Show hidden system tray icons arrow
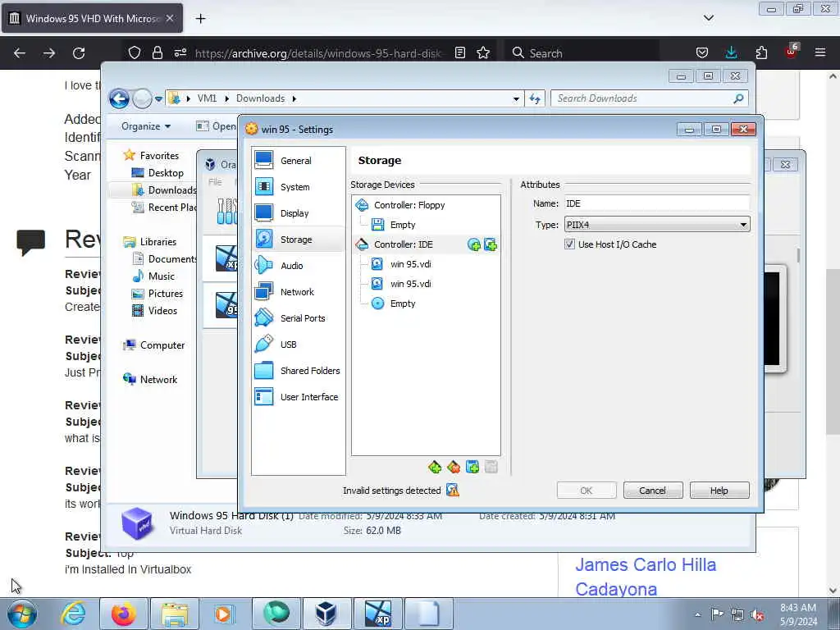Viewport: 840px width, 630px height. tap(697, 614)
